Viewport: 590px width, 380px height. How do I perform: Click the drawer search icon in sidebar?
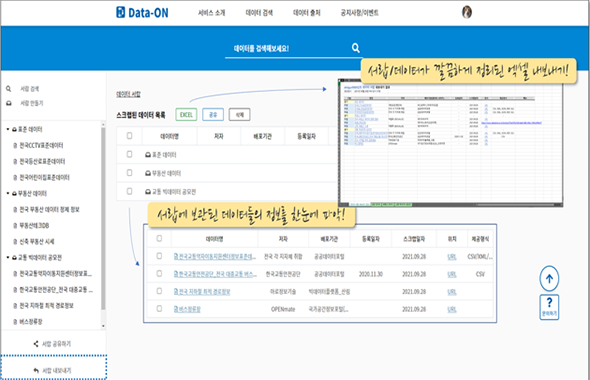click(8, 89)
